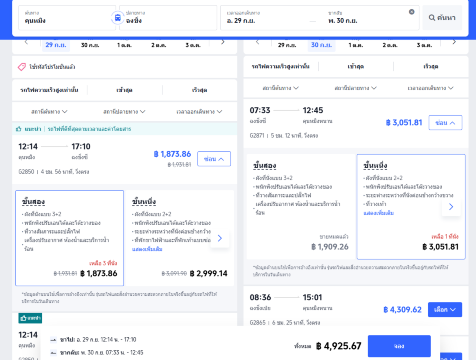This screenshot has height=360, width=476.
Task: Click the pink promo code tag icon
Action: pyautogui.click(x=22, y=67)
